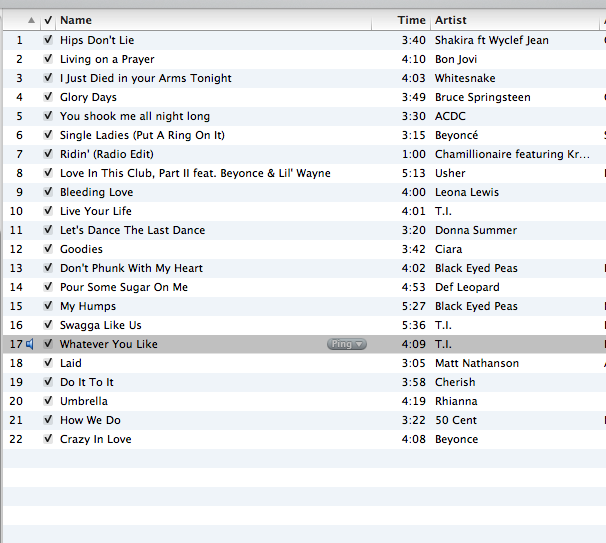
Task: Open the Ping dropdown on Whatever You Like
Action: click(347, 344)
